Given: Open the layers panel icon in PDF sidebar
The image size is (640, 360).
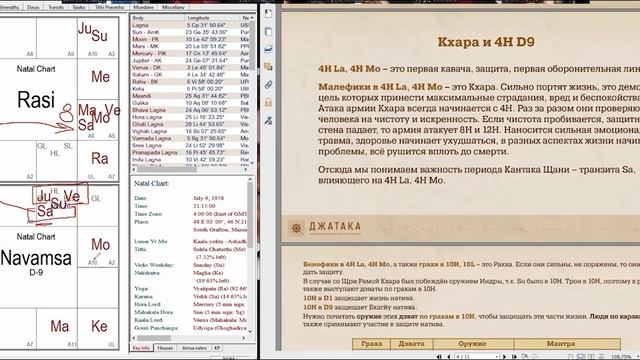Looking at the screenshot, I should coord(268,49).
